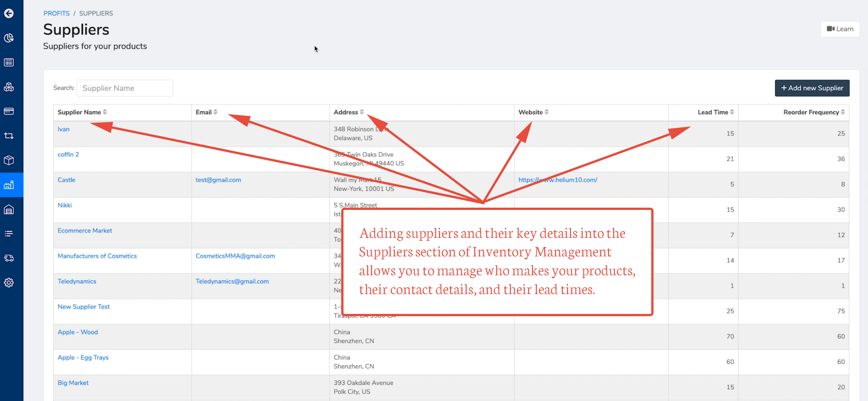Open the warehouse sidebar icon

click(x=9, y=210)
